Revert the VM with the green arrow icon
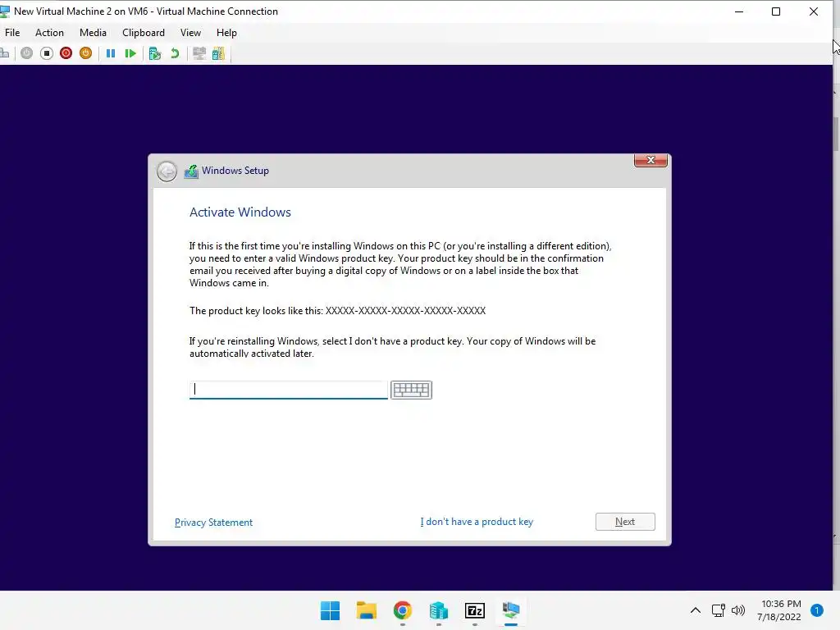 [x=175, y=53]
